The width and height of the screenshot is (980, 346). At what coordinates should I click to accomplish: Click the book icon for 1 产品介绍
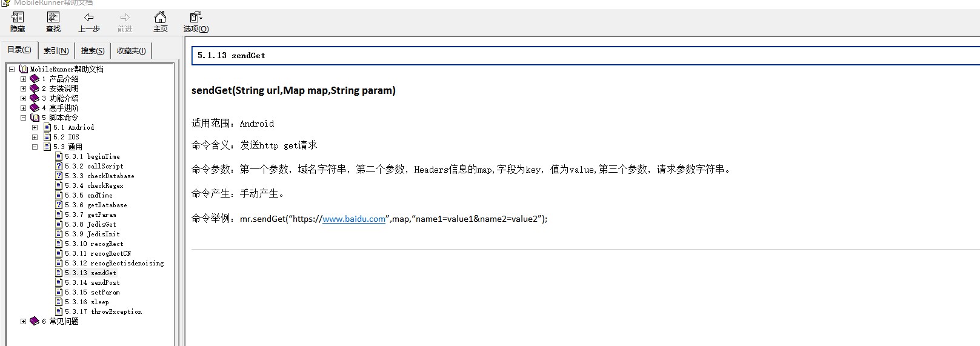[35, 79]
